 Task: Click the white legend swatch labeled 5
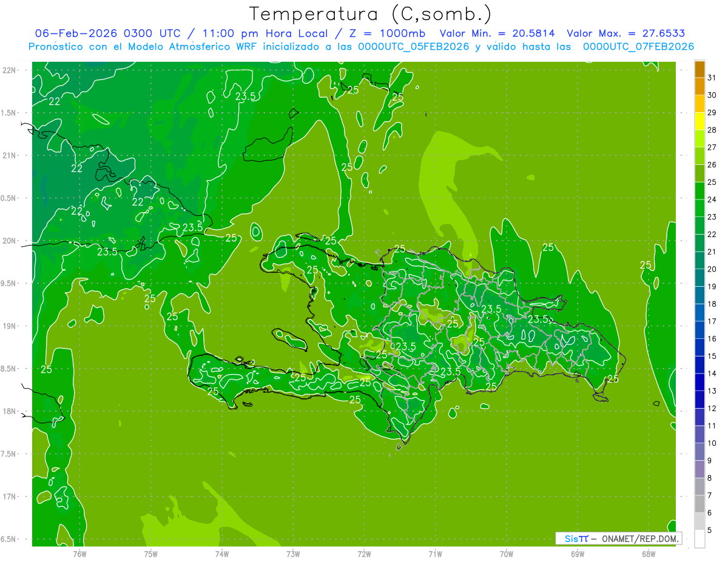pyautogui.click(x=699, y=539)
